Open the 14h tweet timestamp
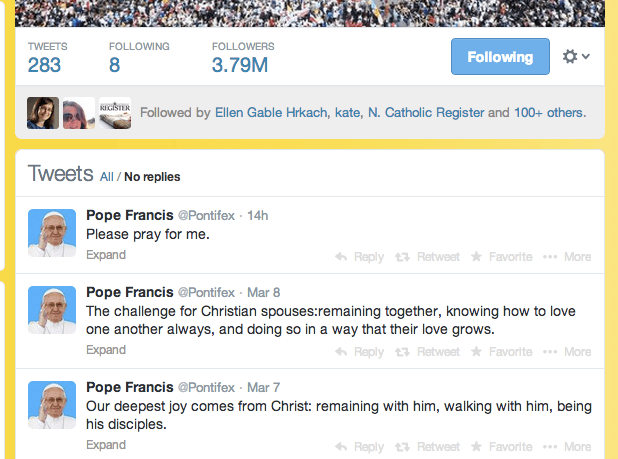The width and height of the screenshot is (618, 459). 257,216
